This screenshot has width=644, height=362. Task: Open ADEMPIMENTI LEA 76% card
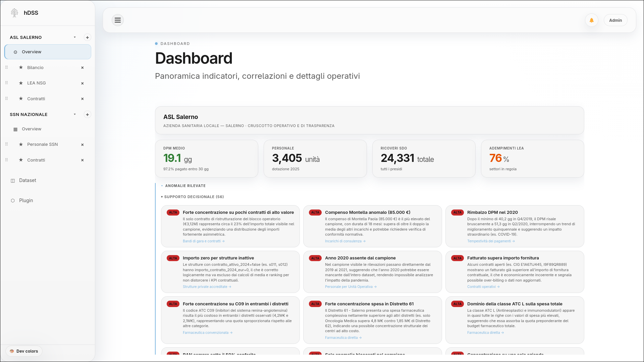pos(533,159)
